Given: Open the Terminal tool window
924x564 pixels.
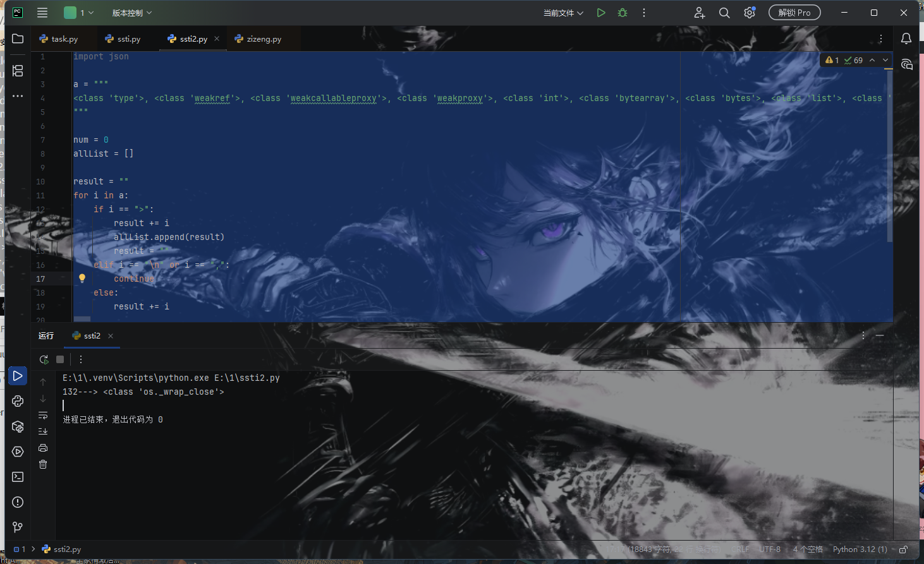Looking at the screenshot, I should click(18, 477).
